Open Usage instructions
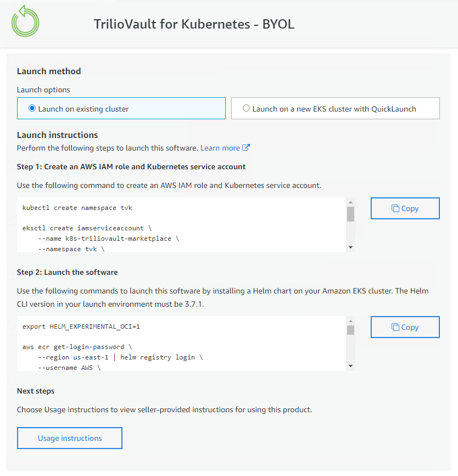Image resolution: width=458 pixels, height=476 pixels. (70, 438)
